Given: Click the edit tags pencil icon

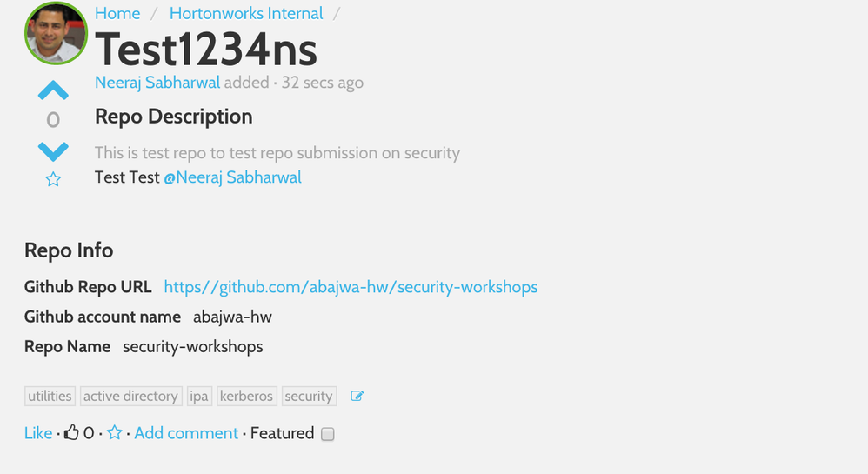Looking at the screenshot, I should (357, 397).
